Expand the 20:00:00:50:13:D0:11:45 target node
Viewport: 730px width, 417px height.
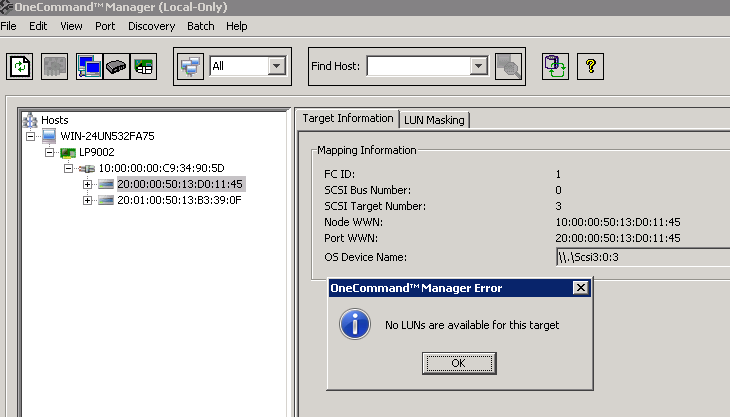(x=87, y=184)
